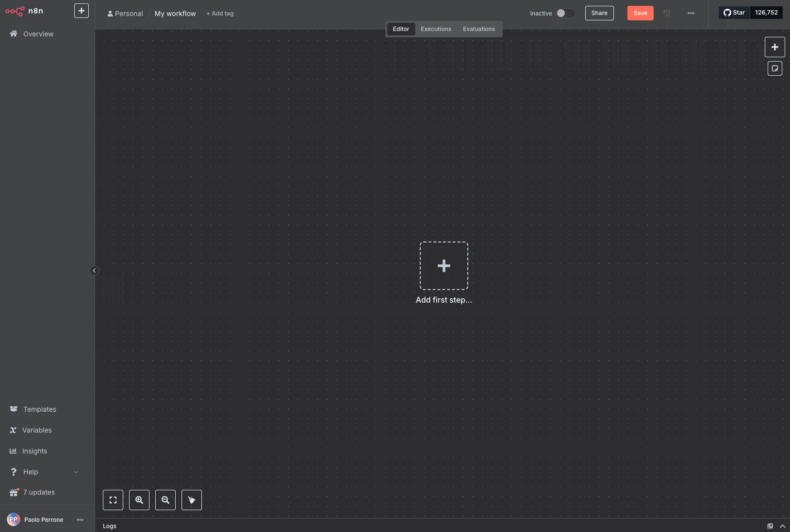Click the Add first step... label
The height and width of the screenshot is (532, 790).
(444, 300)
